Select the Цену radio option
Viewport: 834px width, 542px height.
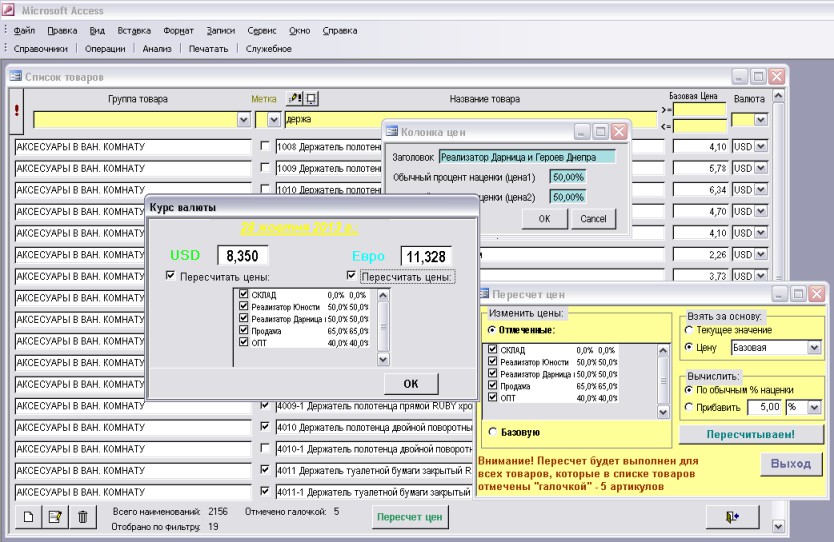(689, 347)
